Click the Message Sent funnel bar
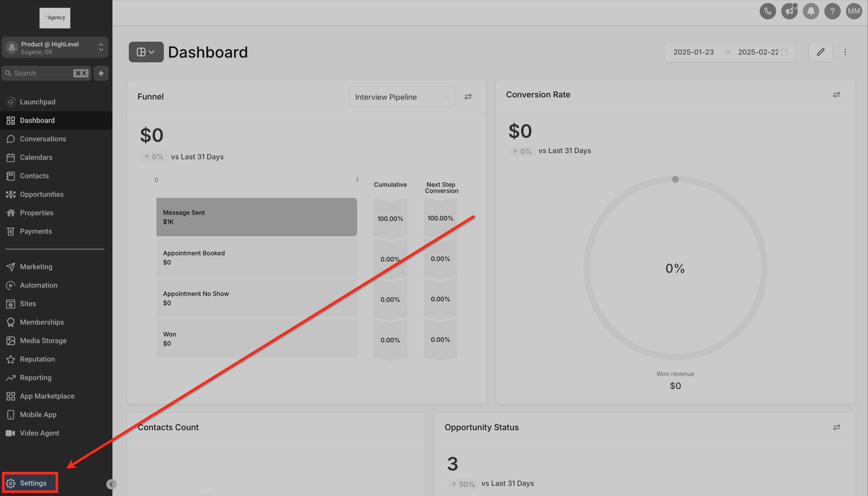The height and width of the screenshot is (496, 868). tap(256, 217)
